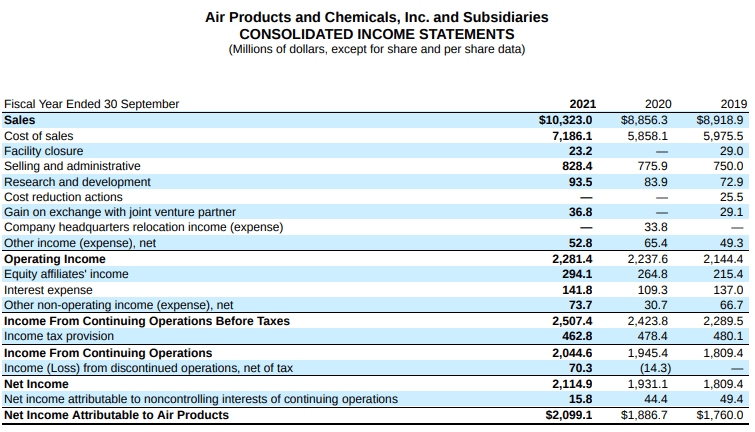Click 'Income From Continuing Operations Before Taxes'
Screen dimensions: 755x432
[x=147, y=321]
